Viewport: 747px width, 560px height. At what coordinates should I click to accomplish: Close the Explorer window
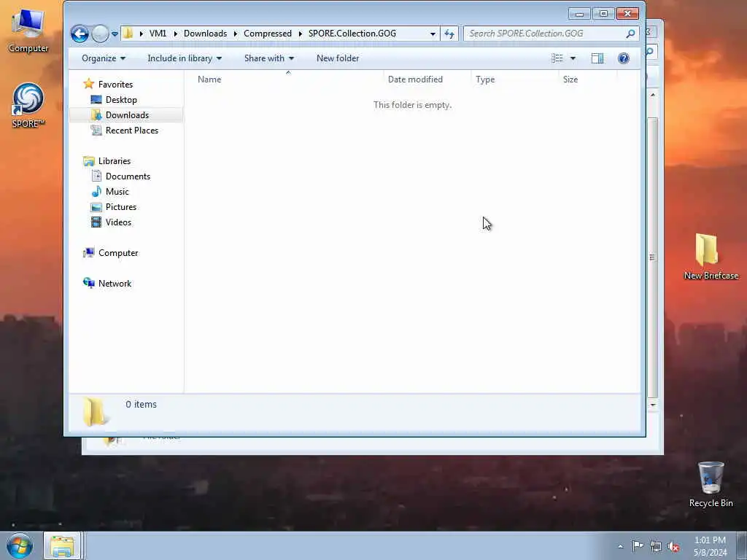[x=627, y=14]
